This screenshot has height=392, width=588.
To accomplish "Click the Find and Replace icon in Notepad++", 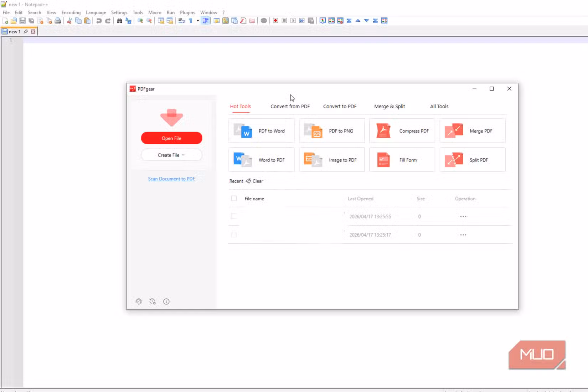I will (128, 21).
